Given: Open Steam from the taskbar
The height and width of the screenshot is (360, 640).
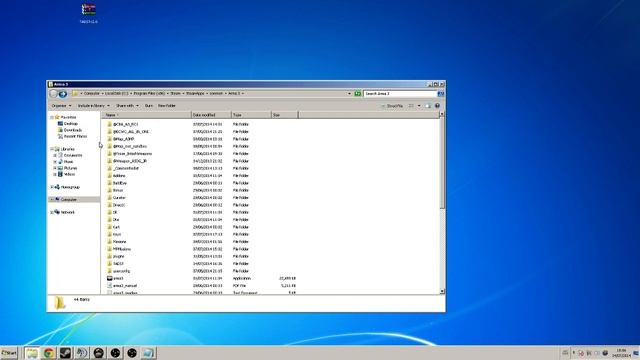Looking at the screenshot, I should pos(65,353).
